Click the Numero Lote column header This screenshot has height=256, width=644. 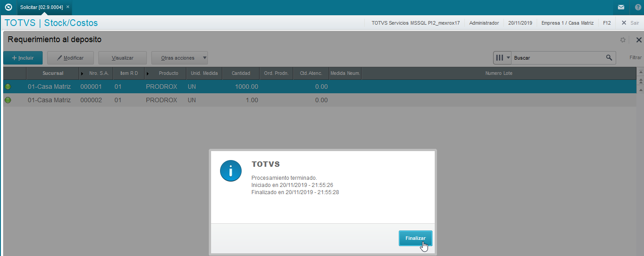[x=498, y=73]
